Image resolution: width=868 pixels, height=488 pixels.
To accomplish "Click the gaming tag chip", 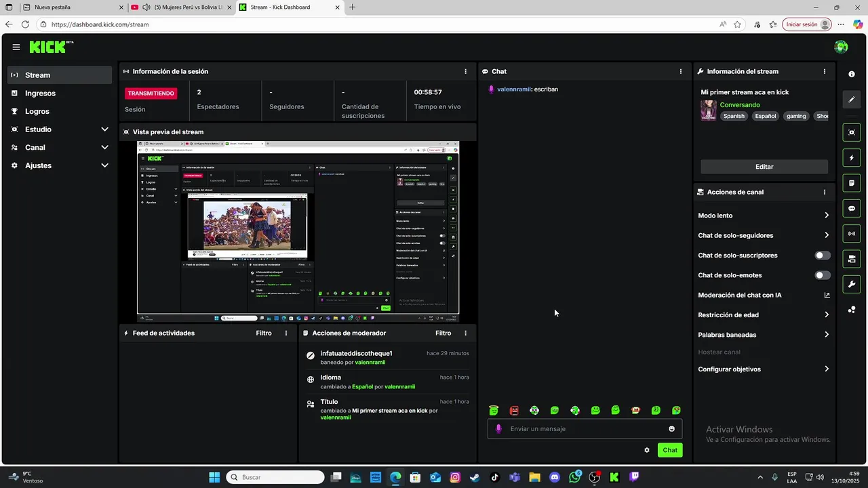I will tap(796, 116).
